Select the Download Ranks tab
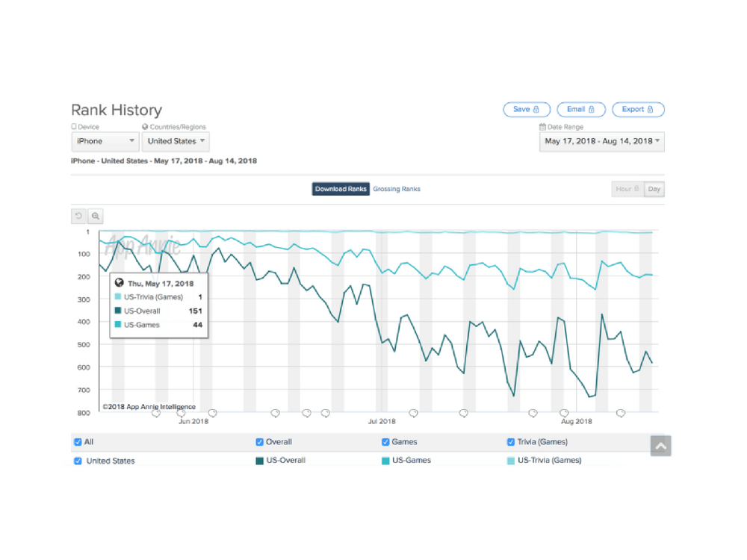 (x=341, y=189)
